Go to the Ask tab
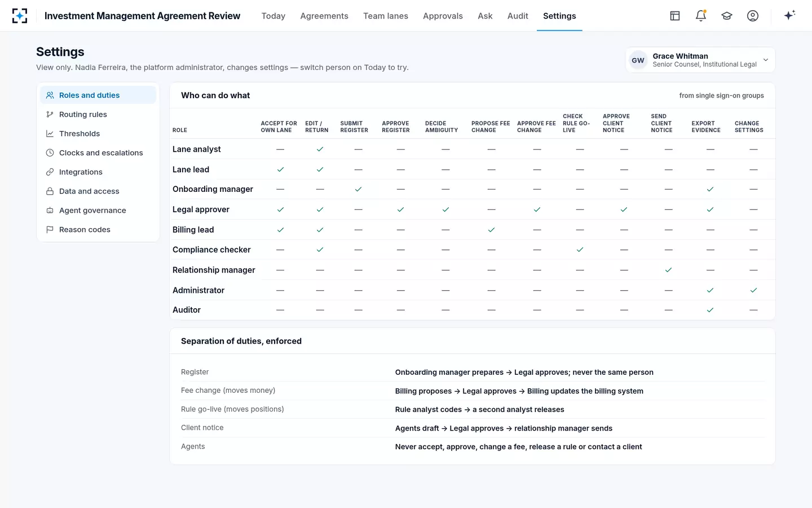Viewport: 812px width, 508px height. pyautogui.click(x=485, y=16)
